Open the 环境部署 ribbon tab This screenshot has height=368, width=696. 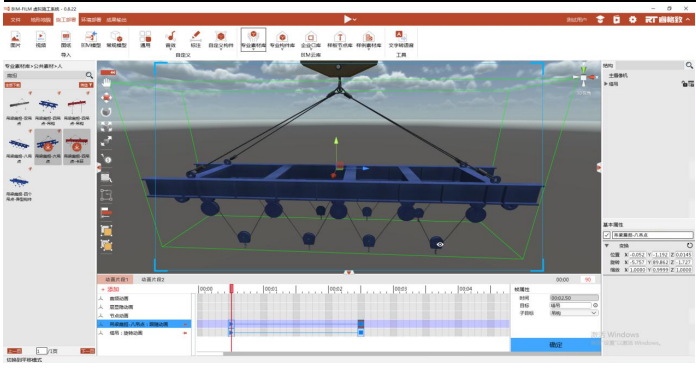click(x=91, y=20)
